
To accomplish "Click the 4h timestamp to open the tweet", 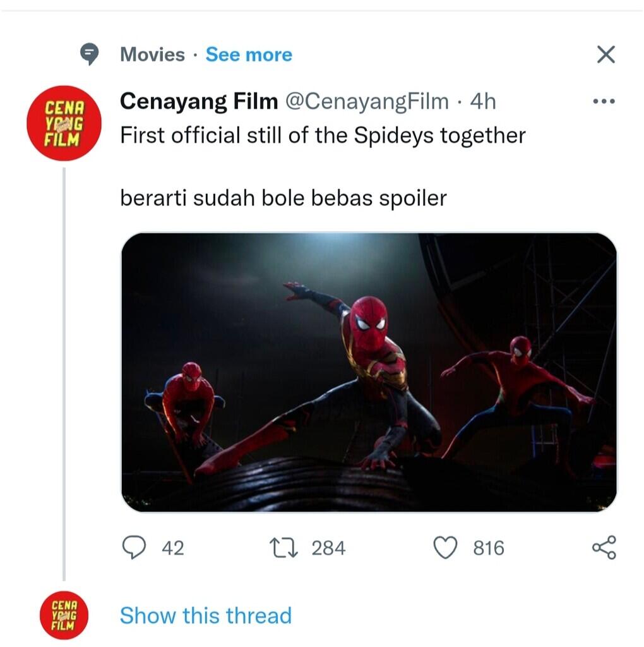I will pos(482,101).
